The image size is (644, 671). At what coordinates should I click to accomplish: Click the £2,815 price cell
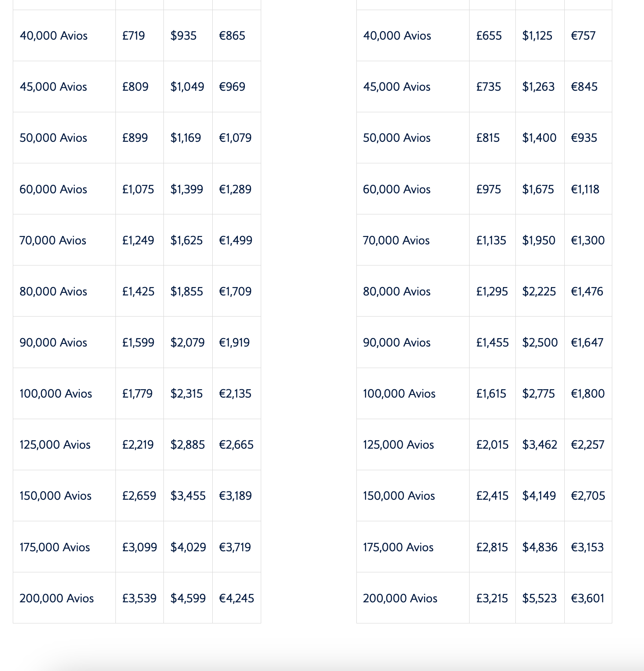coord(492,547)
